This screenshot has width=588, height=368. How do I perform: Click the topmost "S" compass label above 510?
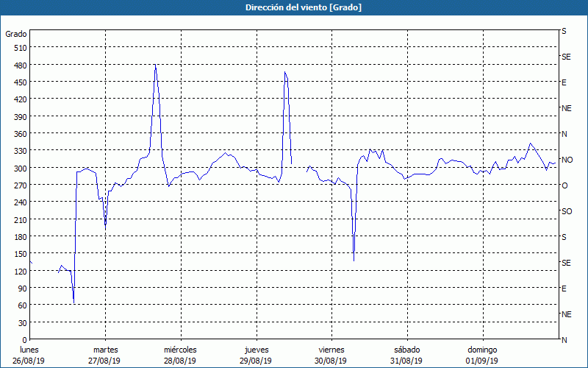(x=564, y=31)
